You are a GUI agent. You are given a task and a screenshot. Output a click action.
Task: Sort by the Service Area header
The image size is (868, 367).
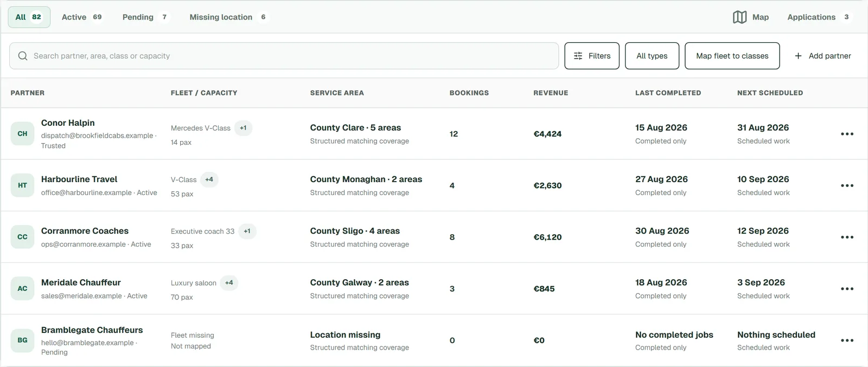[337, 93]
